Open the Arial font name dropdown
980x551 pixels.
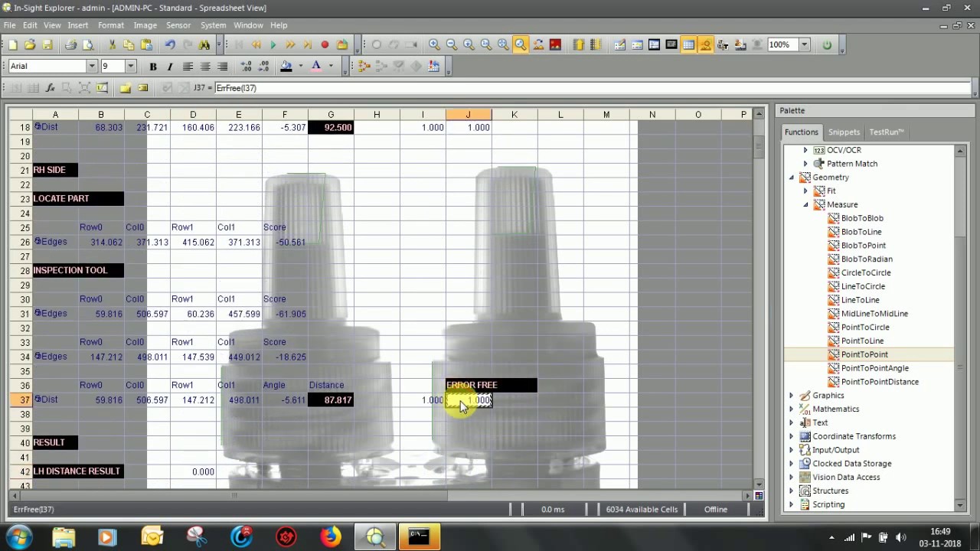click(x=92, y=67)
